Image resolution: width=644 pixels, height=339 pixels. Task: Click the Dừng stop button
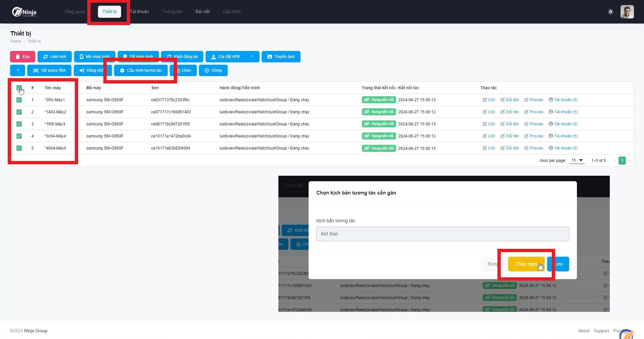(213, 70)
